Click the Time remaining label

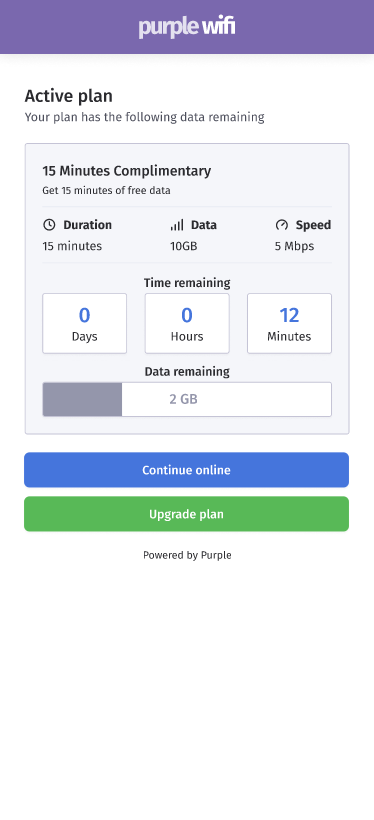[x=187, y=283]
